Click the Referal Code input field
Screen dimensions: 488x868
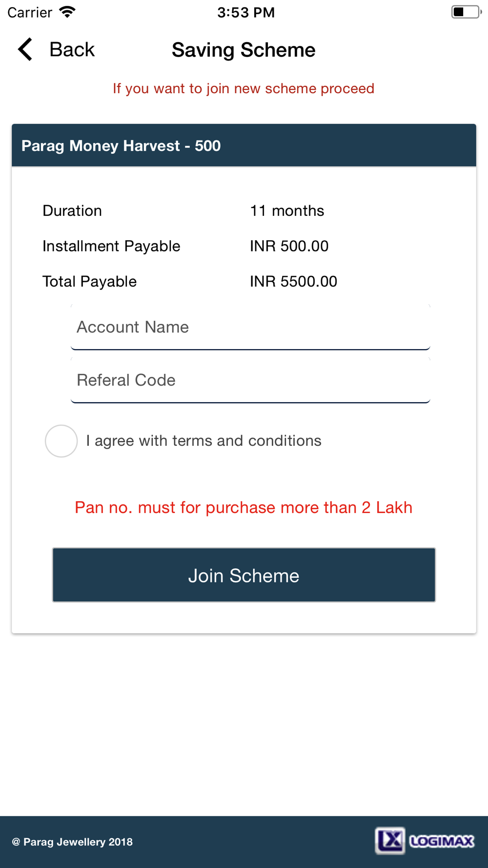pyautogui.click(x=250, y=380)
